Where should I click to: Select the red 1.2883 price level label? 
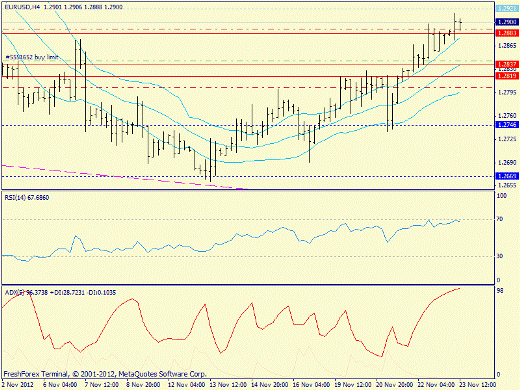coord(507,33)
